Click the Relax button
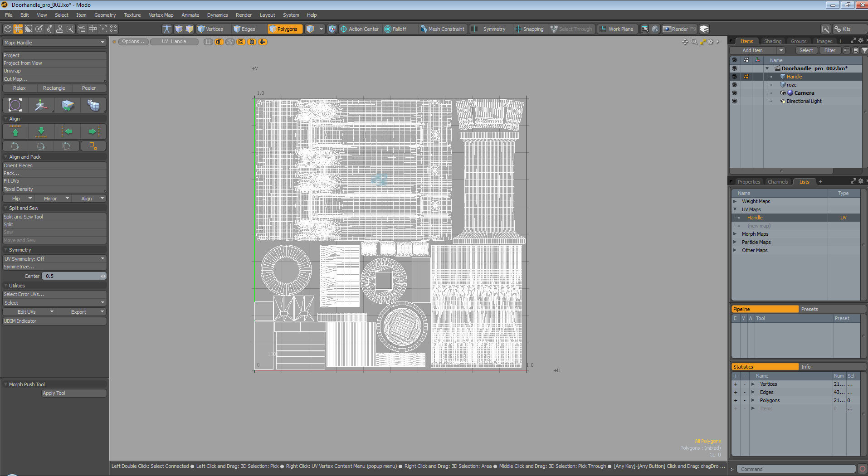Image resolution: width=868 pixels, height=476 pixels. click(20, 88)
